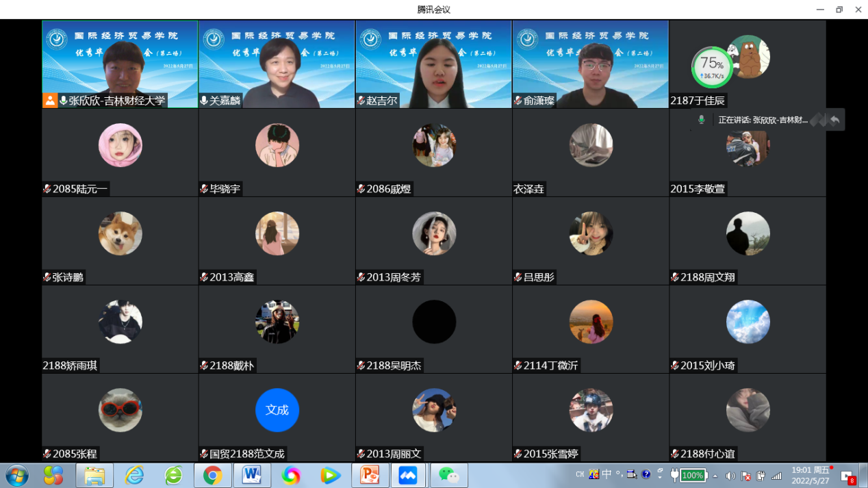Select the 文成 blue avatar tile
The height and width of the screenshot is (488, 868).
pyautogui.click(x=277, y=410)
